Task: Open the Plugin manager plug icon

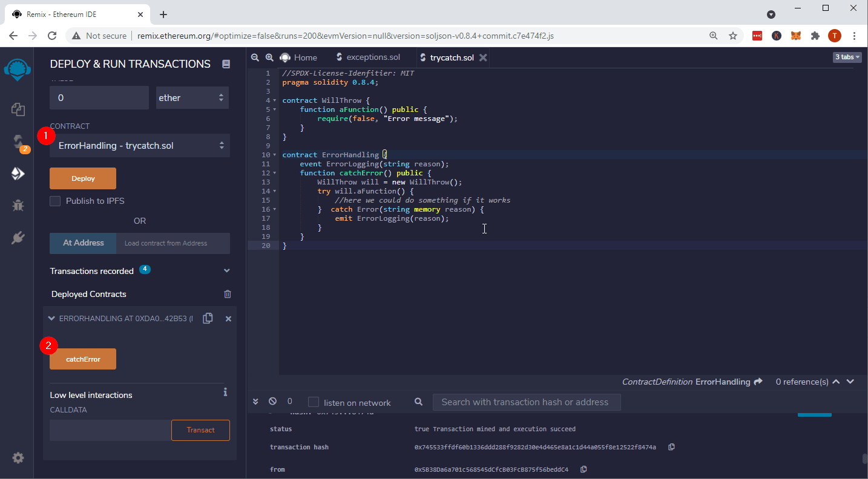Action: (x=18, y=237)
